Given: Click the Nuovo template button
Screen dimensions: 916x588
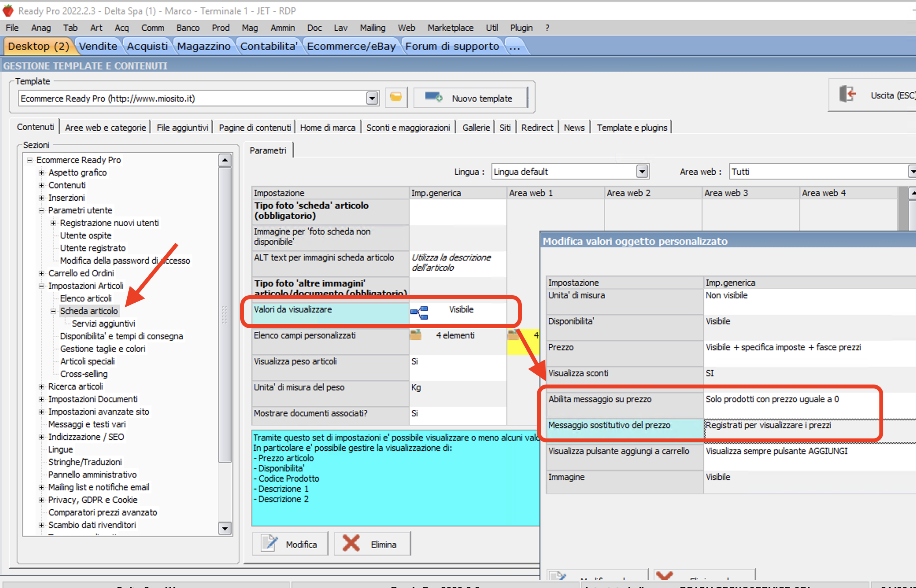Looking at the screenshot, I should point(471,98).
